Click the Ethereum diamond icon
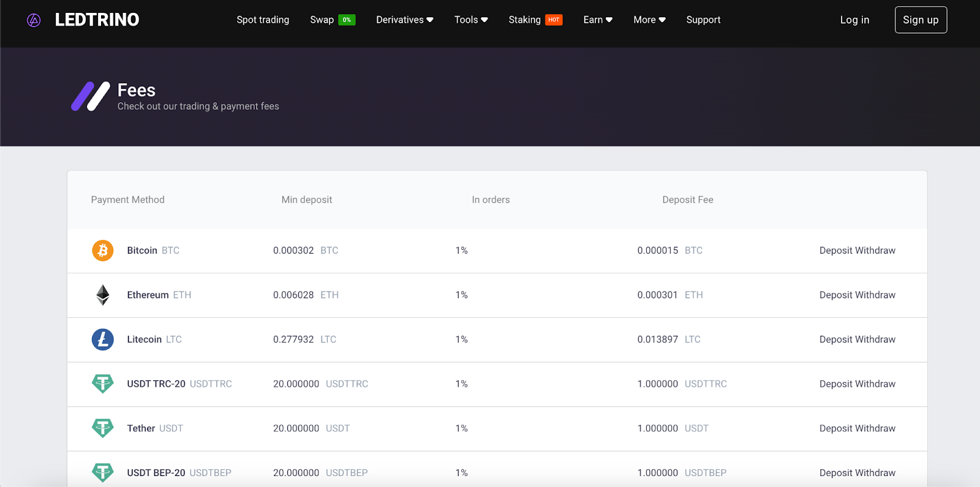The height and width of the screenshot is (487, 980). coord(103,295)
